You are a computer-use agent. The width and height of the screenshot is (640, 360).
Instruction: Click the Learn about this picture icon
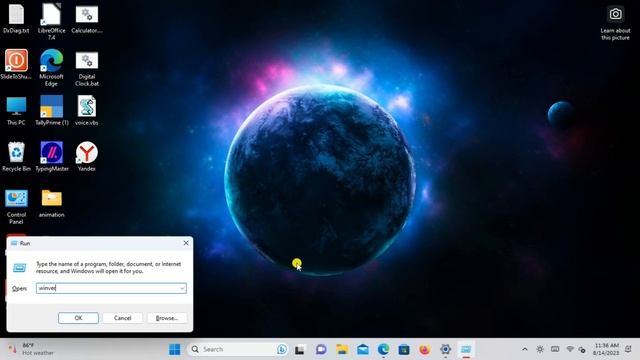[x=615, y=23]
